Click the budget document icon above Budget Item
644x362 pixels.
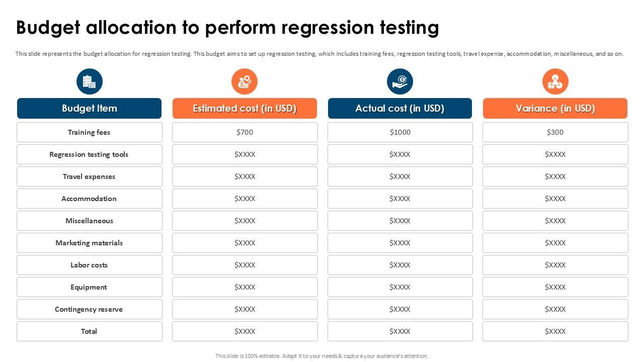(x=90, y=81)
